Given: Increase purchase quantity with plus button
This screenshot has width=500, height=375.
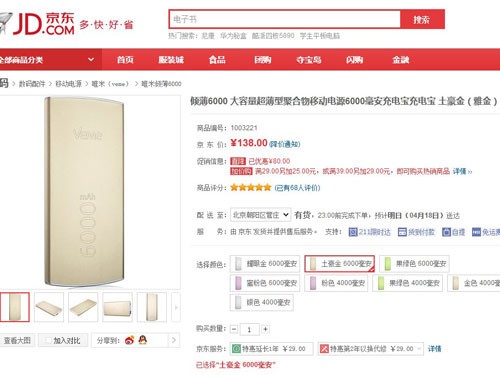Looking at the screenshot, I should point(265,329).
